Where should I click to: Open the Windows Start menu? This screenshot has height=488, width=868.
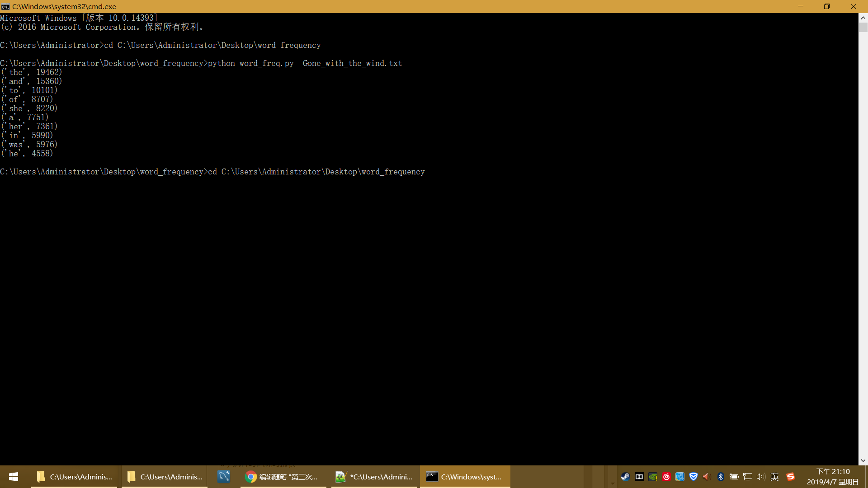pos(14,477)
